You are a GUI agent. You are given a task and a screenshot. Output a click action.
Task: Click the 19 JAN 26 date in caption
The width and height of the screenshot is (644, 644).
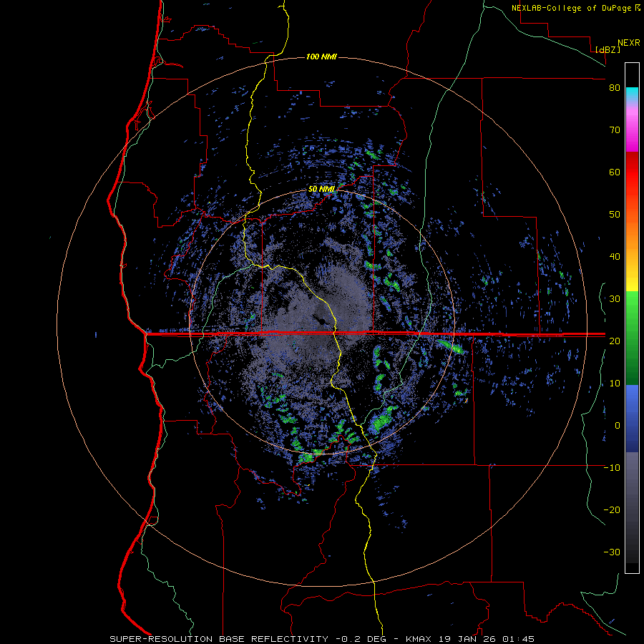coord(467,639)
